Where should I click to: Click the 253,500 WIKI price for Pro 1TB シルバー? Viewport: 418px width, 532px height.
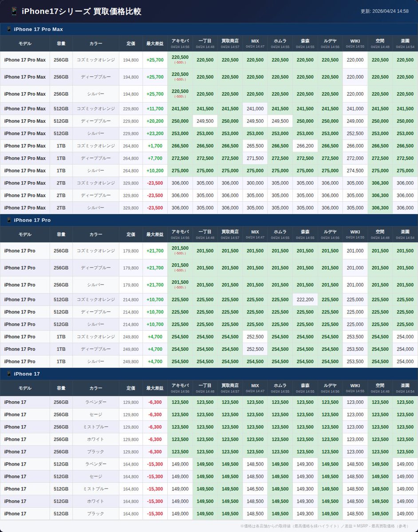click(355, 362)
